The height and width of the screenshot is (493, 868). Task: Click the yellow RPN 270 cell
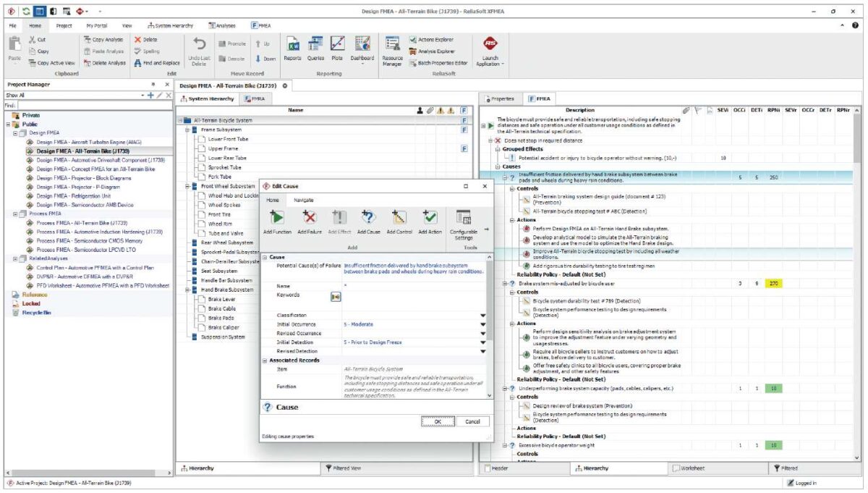click(774, 284)
